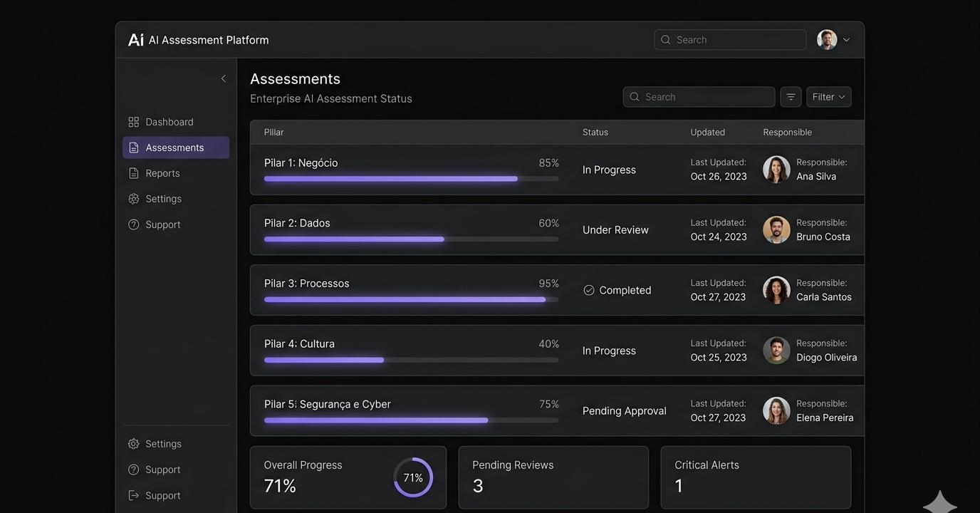This screenshot has height=513, width=980.
Task: Click the gear icon in the bottom sidebar
Action: click(134, 444)
